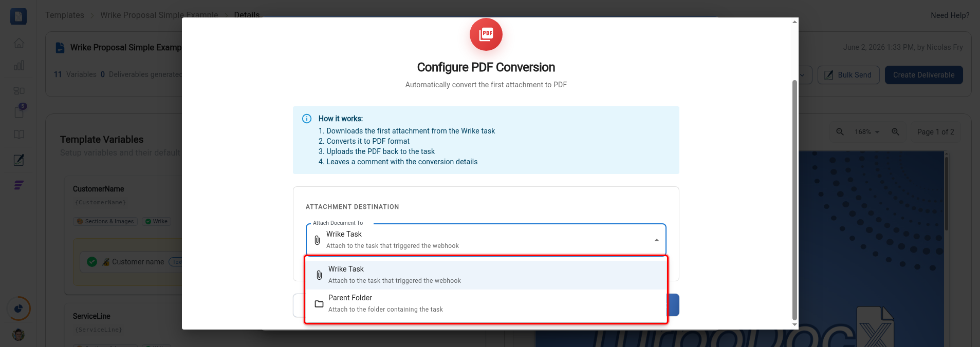Click the Create Deliverable button
The width and height of the screenshot is (980, 347).
coord(923,75)
